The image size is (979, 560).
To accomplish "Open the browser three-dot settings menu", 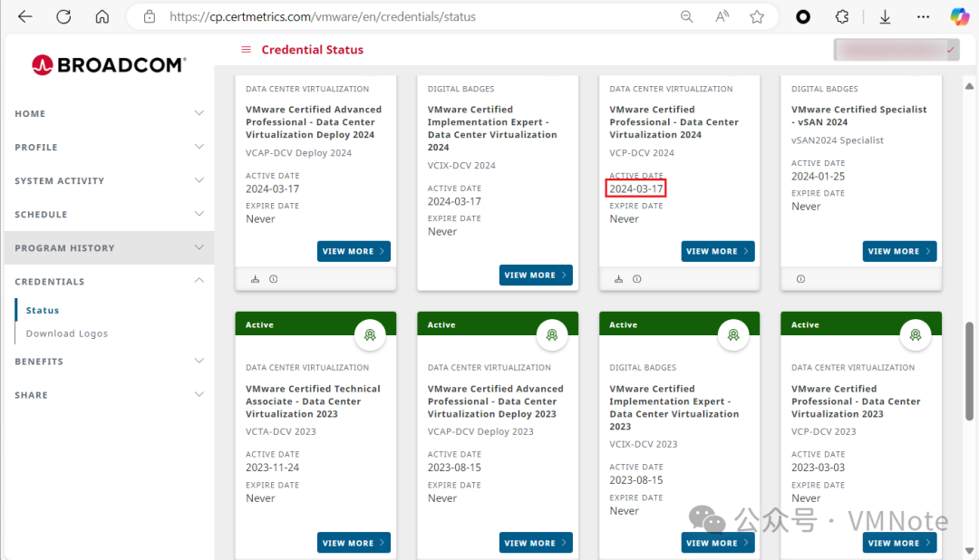I will click(923, 17).
